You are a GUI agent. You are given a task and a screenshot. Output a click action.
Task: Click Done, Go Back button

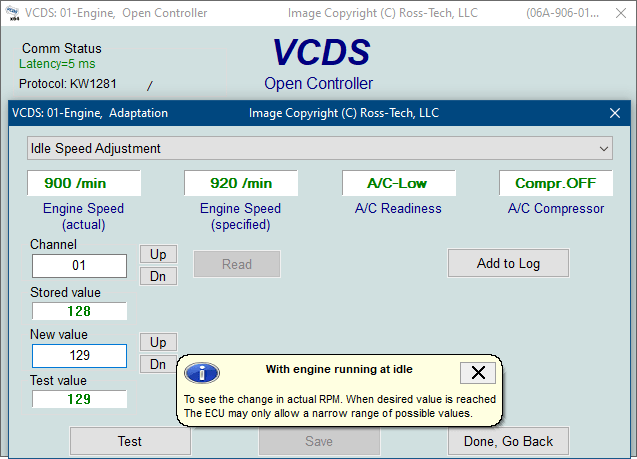508,441
